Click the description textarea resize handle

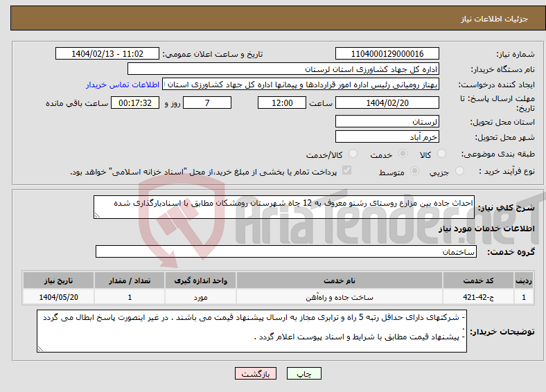coord(97,215)
